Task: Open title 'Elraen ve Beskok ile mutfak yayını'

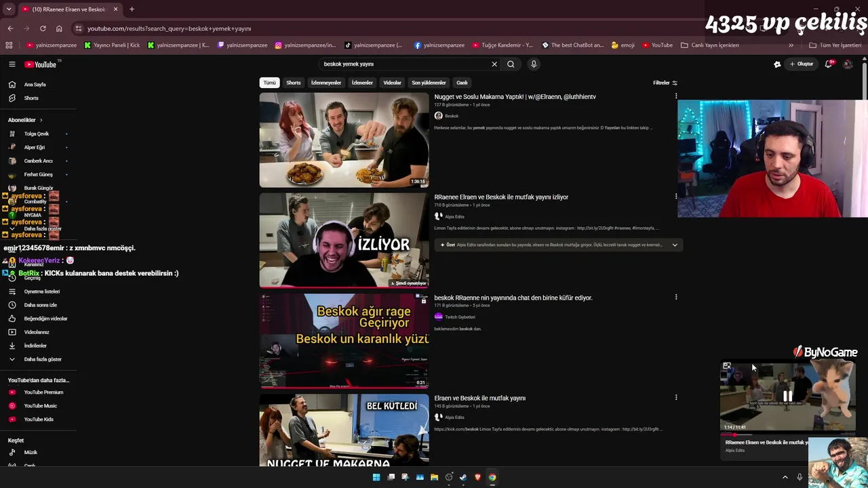Action: [x=480, y=398]
